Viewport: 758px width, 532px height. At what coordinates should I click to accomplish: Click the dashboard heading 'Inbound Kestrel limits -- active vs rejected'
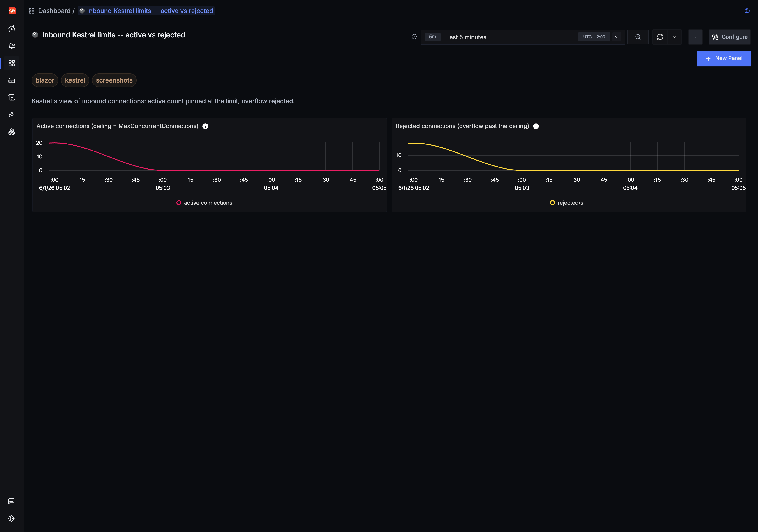point(113,35)
